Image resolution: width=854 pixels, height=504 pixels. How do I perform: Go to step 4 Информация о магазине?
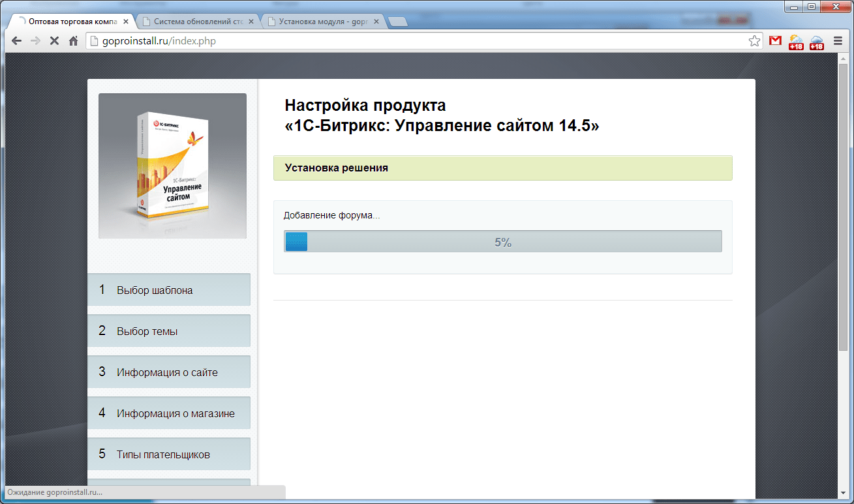(169, 413)
